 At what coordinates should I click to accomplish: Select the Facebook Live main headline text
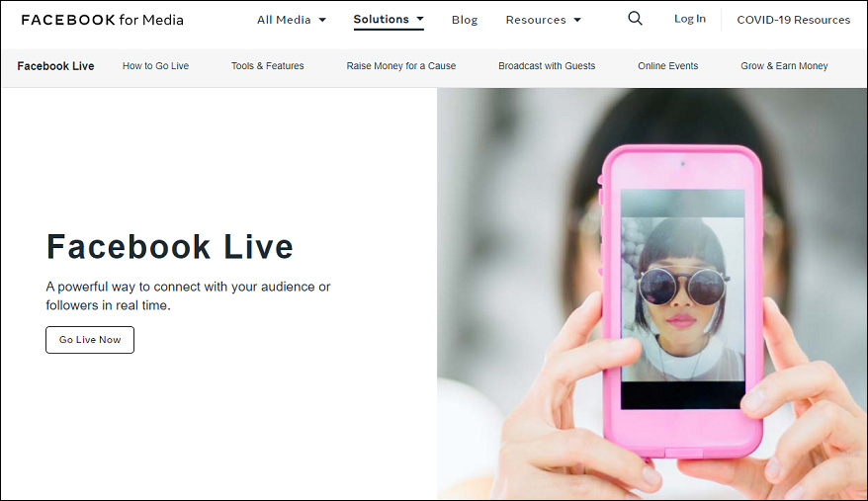point(170,247)
